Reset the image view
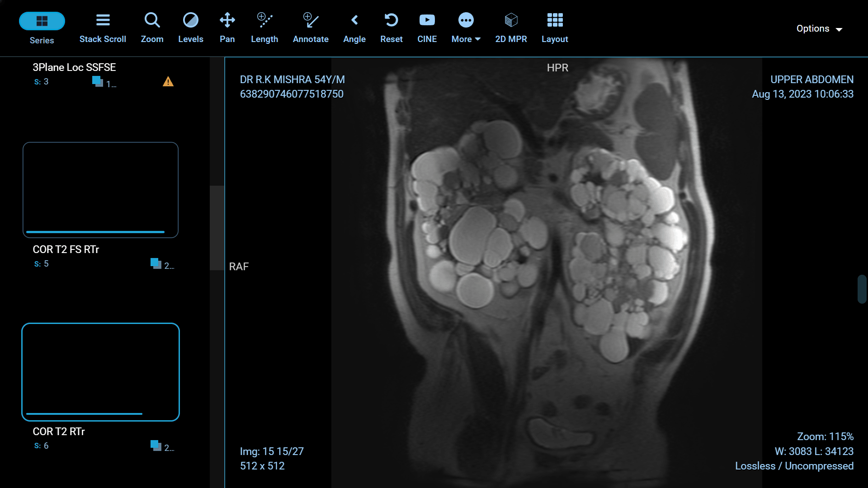This screenshot has height=488, width=868. (x=391, y=27)
